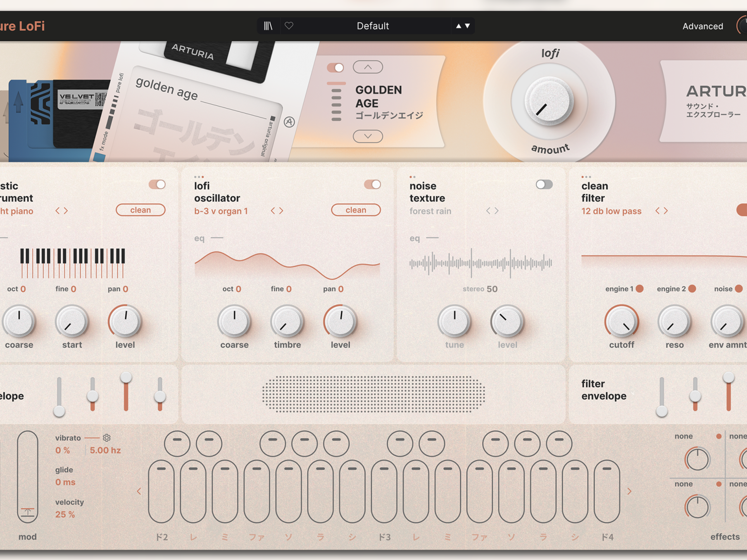This screenshot has width=747, height=560.
Task: Open the Advanced panel
Action: tap(703, 26)
